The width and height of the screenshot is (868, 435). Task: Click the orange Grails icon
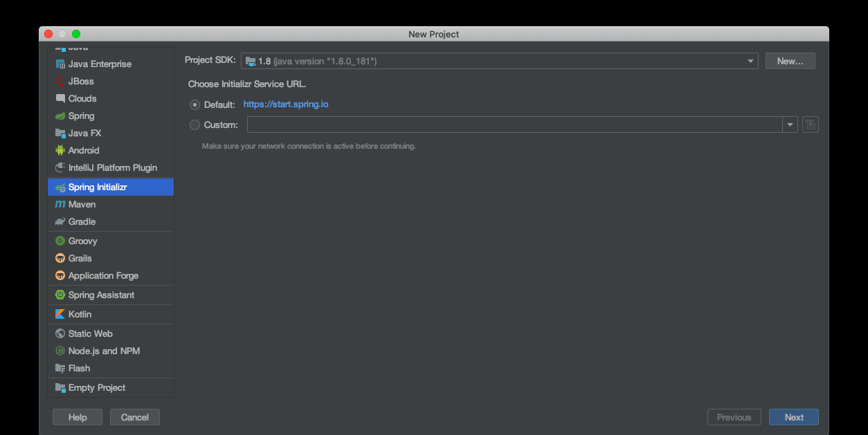click(x=60, y=259)
